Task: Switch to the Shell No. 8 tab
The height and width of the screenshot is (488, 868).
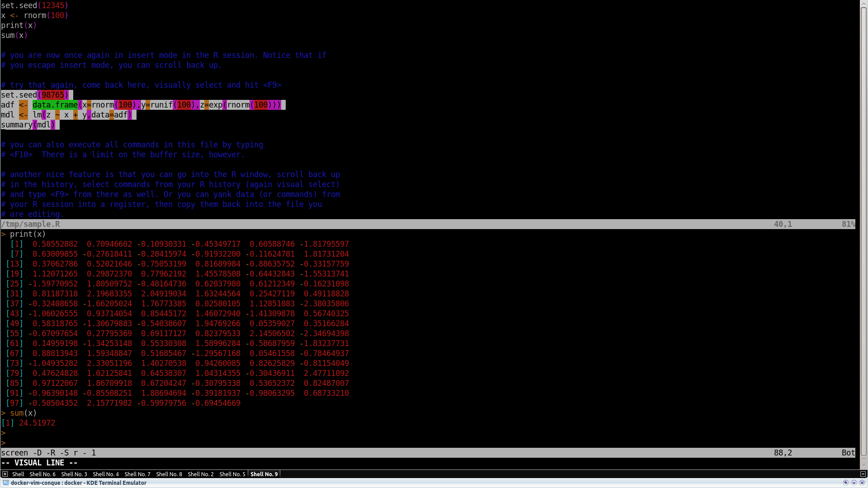Action: [x=169, y=474]
